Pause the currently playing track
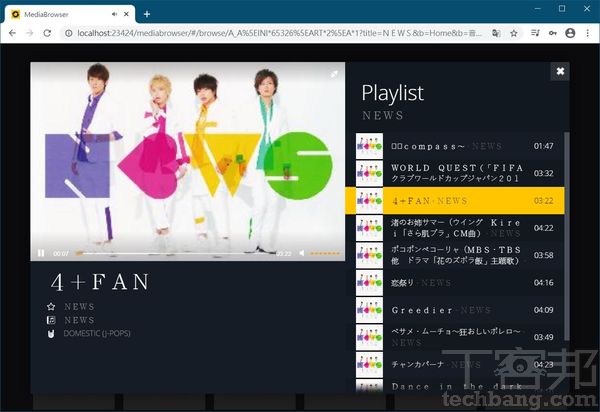The image size is (600, 412). tap(41, 253)
